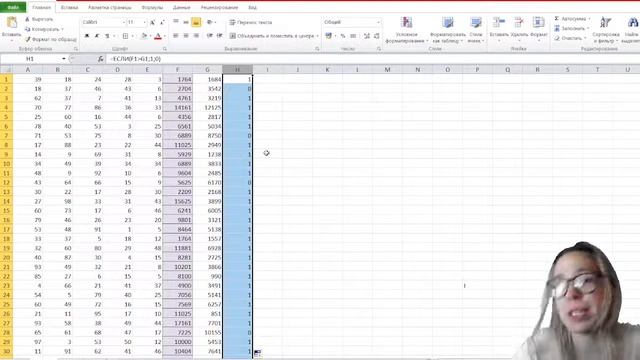Apply the fill color bucket swatch

click(144, 36)
